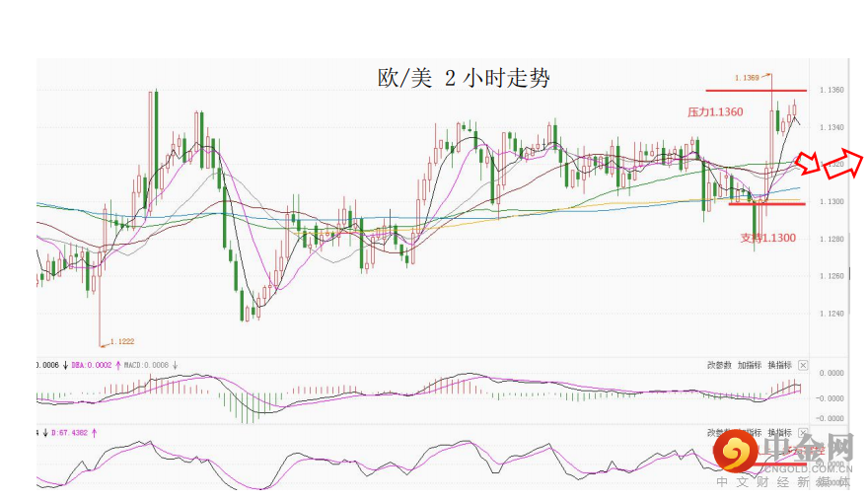
Task: Click 换指标 in the MACD indicator panel
Action: click(x=780, y=365)
